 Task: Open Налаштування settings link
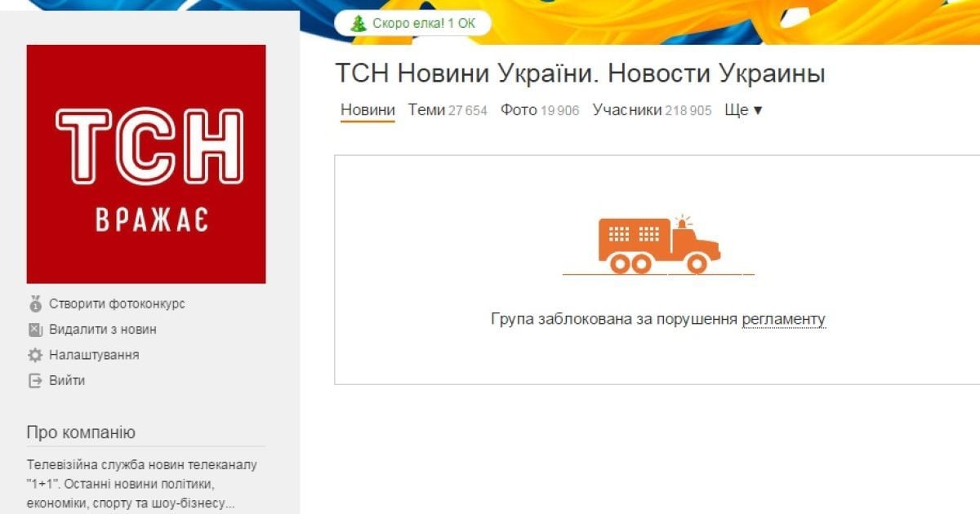pos(94,355)
